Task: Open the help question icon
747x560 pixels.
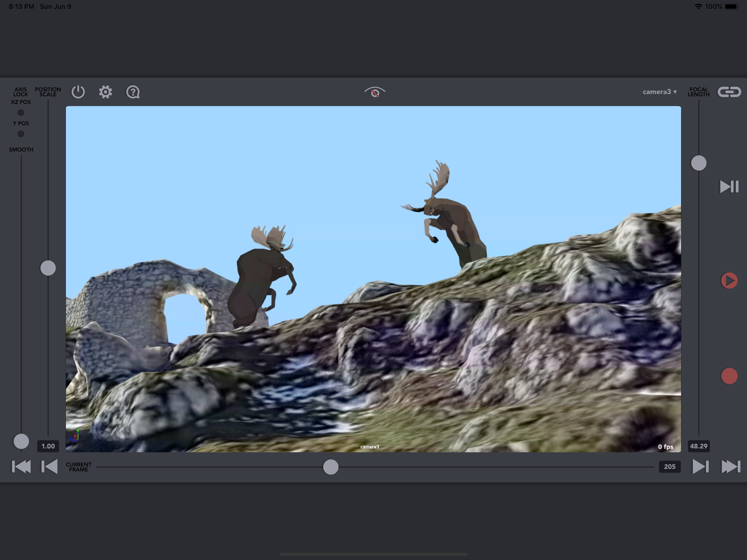Action: [133, 92]
